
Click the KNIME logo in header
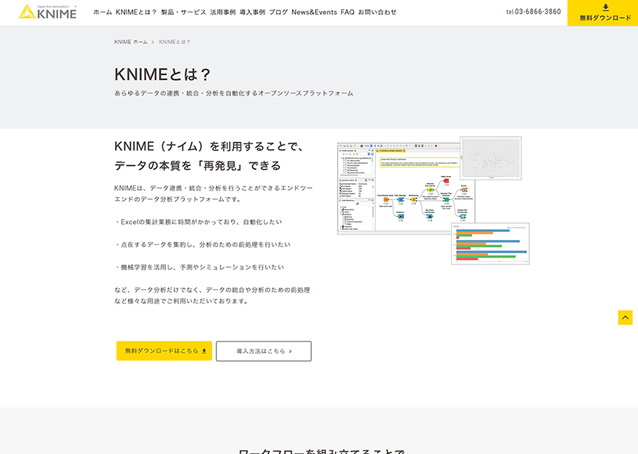(48, 12)
